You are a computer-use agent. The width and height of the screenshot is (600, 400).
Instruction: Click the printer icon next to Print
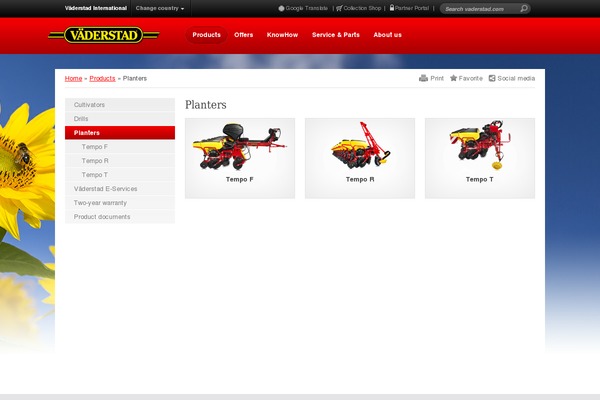click(x=423, y=78)
